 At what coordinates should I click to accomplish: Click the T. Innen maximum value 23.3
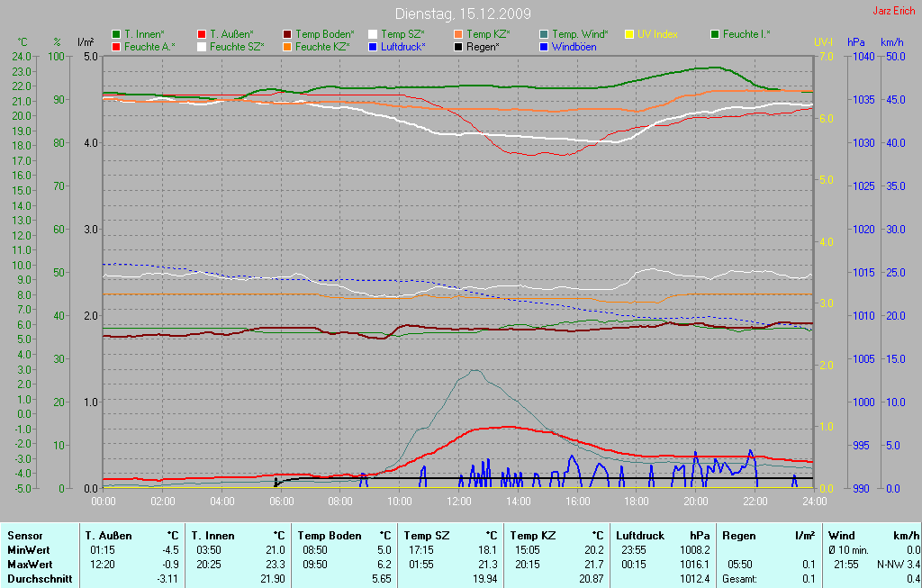(x=276, y=565)
